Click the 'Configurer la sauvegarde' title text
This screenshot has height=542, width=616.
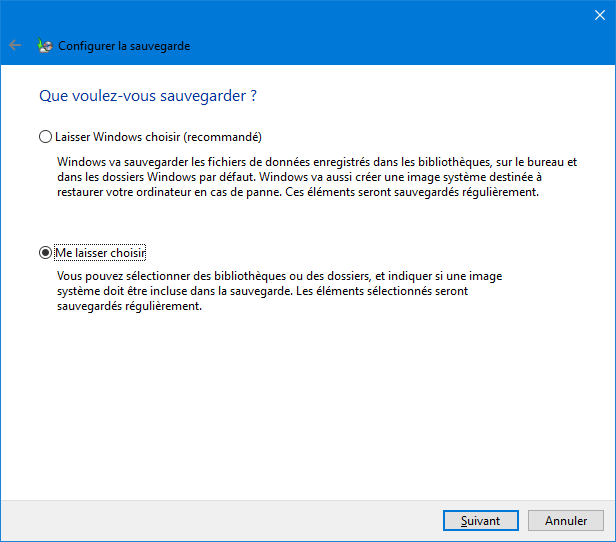pos(124,46)
